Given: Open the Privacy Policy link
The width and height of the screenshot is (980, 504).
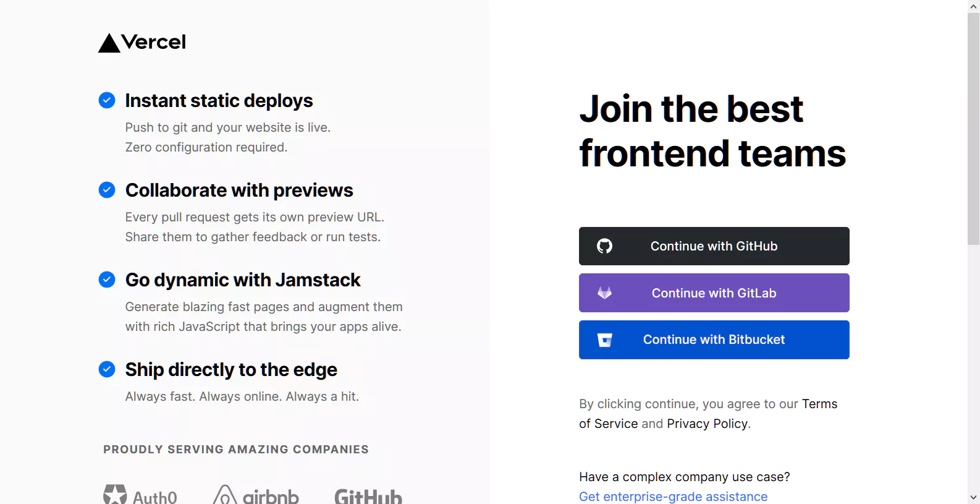Looking at the screenshot, I should pos(707,424).
